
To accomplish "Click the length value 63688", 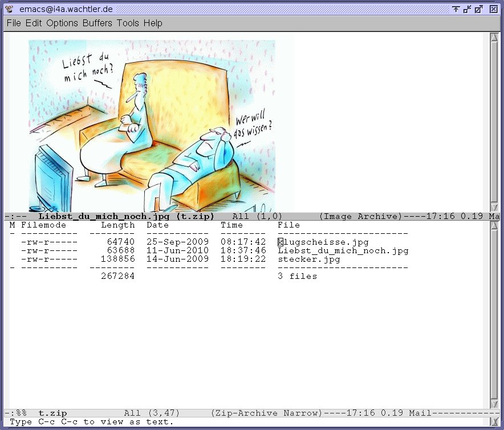I will (120, 250).
